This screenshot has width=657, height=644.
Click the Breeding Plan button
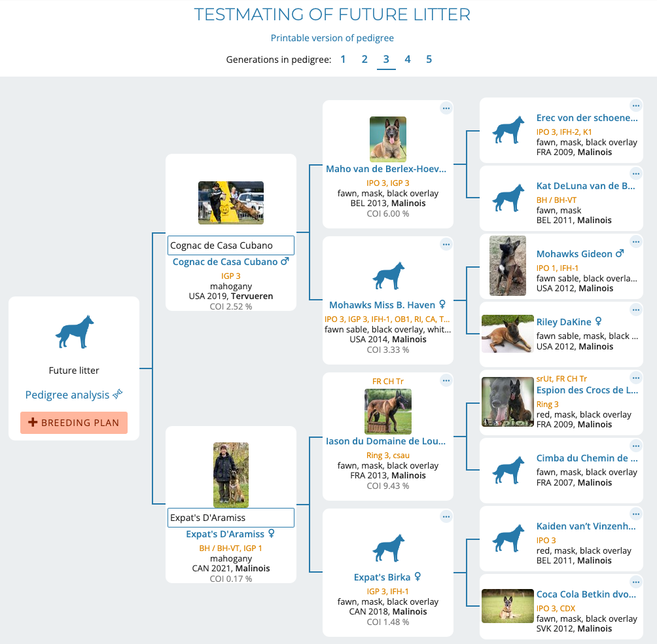74,423
